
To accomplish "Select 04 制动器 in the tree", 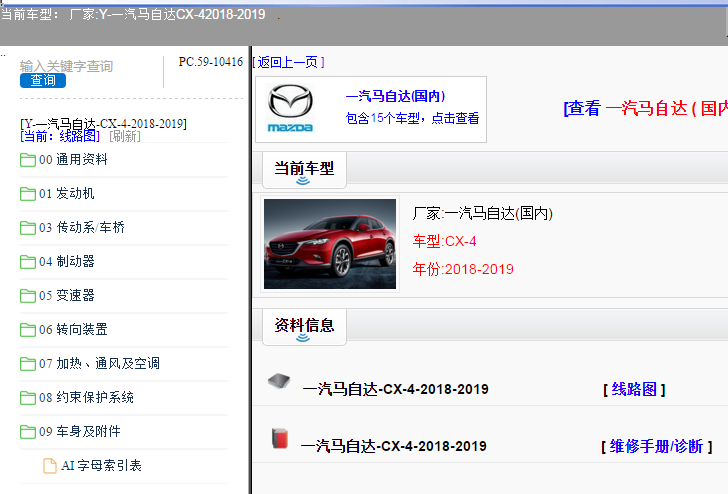I will pyautogui.click(x=67, y=261).
